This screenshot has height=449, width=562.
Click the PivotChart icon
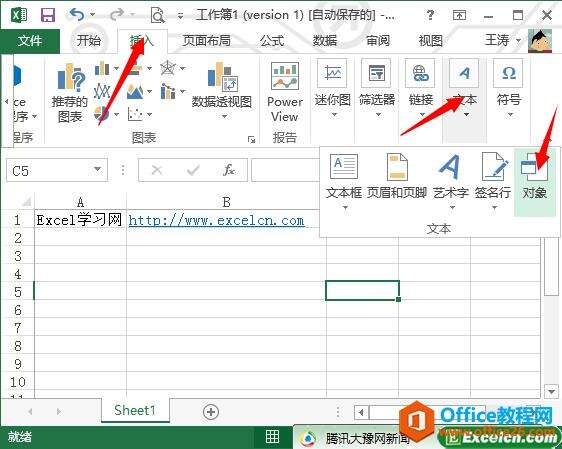pos(222,77)
